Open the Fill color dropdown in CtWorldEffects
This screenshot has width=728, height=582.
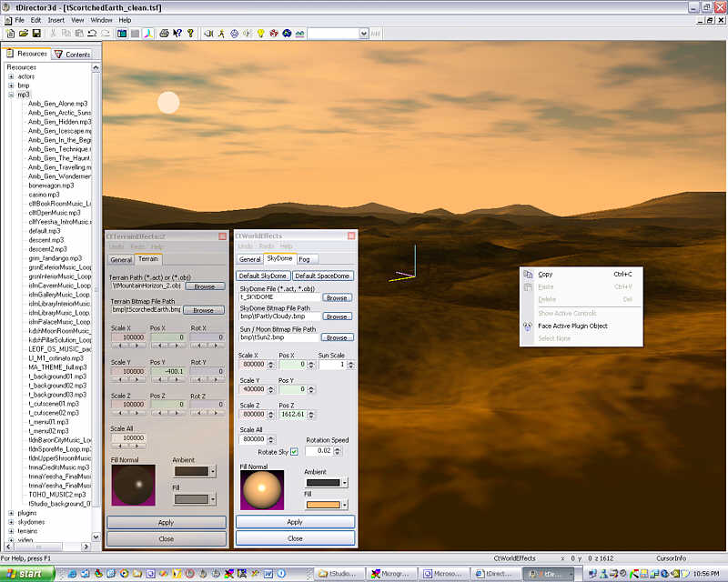pos(343,505)
